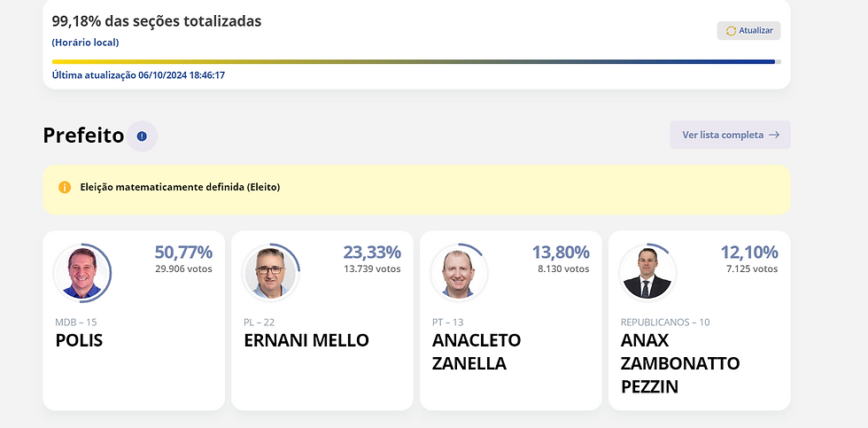
Task: Click the Horário local label
Action: 85,43
